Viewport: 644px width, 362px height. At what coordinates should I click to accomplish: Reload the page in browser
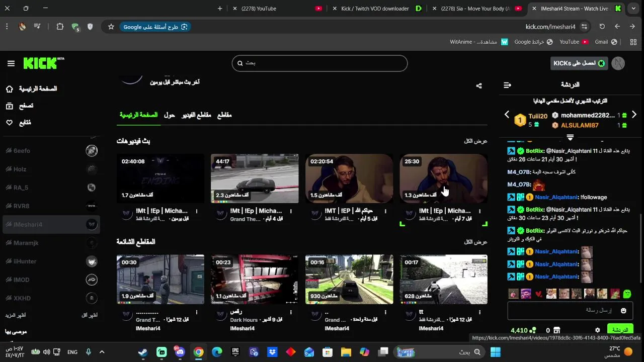602,27
